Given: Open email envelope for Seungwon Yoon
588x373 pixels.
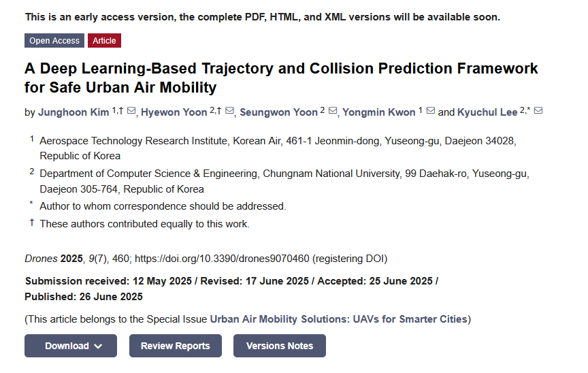Looking at the screenshot, I should (x=333, y=111).
